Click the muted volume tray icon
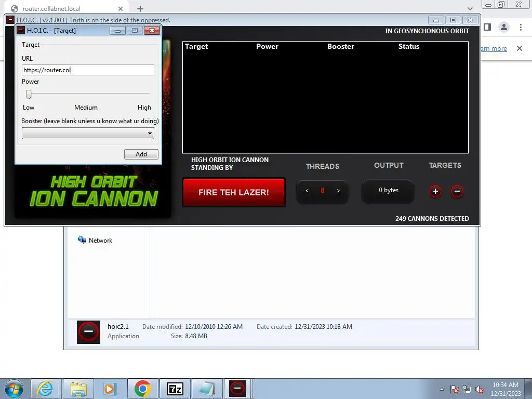This screenshot has width=532, height=399. pos(480,389)
